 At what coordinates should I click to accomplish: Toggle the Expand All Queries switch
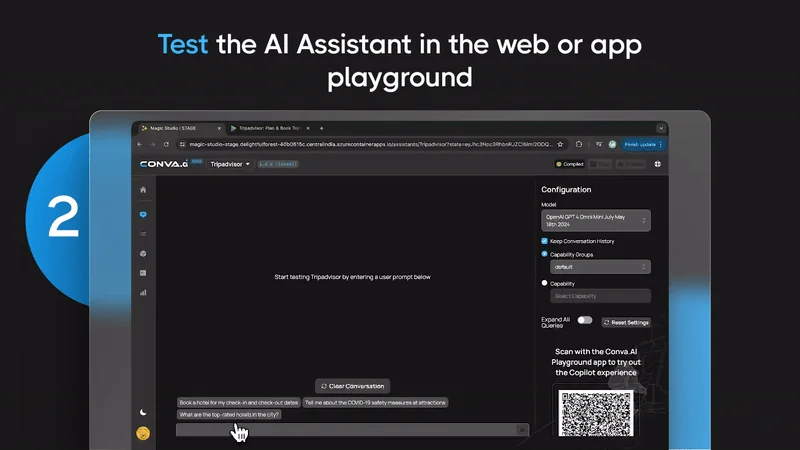[x=585, y=320]
